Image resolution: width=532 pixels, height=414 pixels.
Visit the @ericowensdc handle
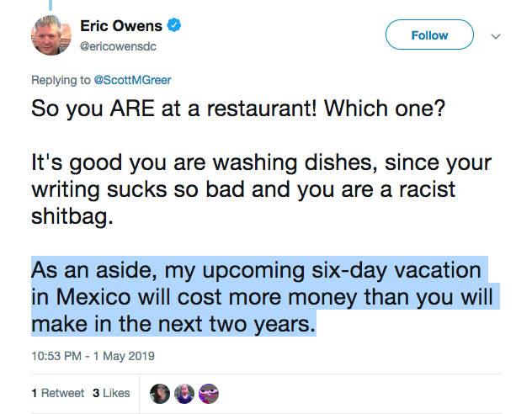[118, 46]
